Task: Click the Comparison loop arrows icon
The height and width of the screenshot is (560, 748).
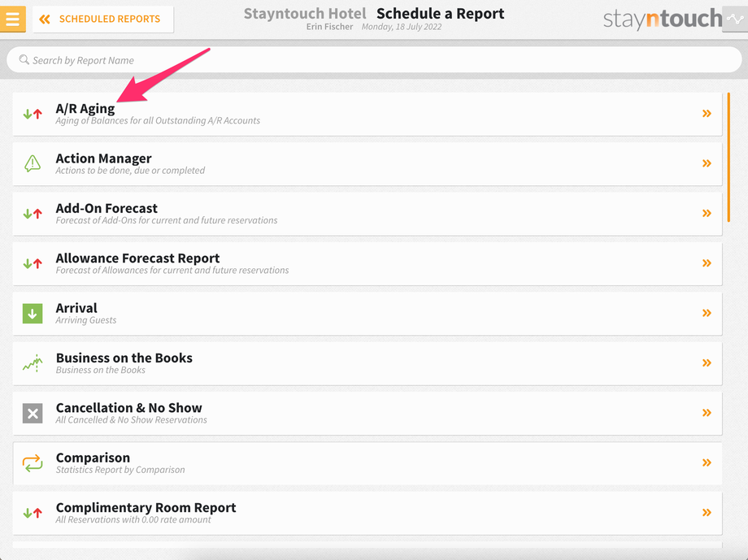Action: (33, 463)
